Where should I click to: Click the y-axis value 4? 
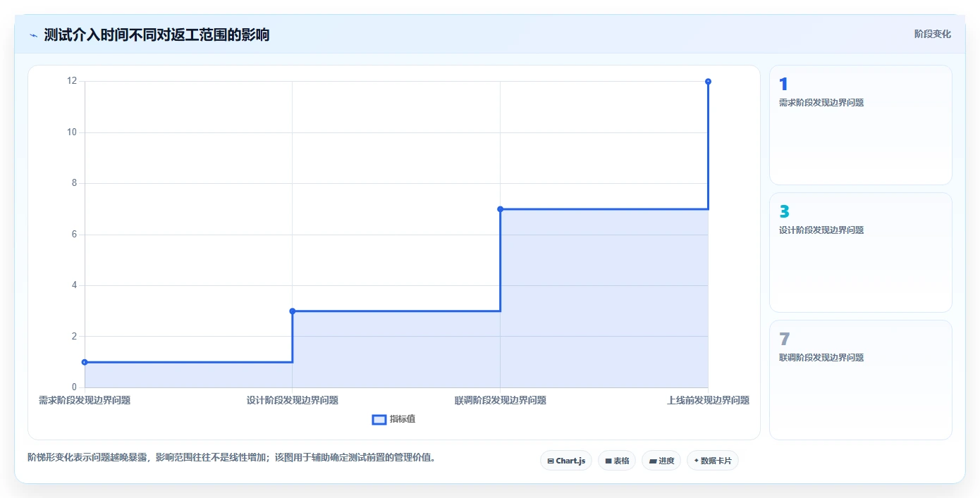click(x=74, y=285)
